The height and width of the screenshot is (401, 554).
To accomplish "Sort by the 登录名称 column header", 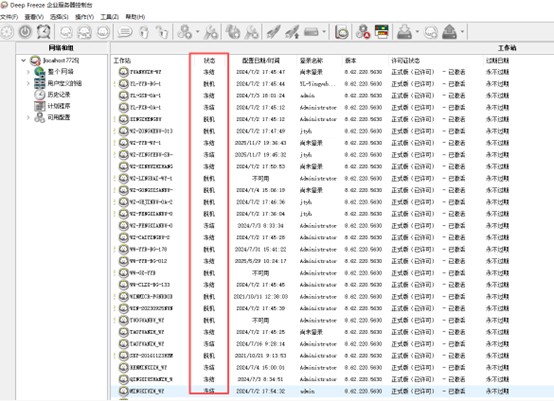I will (311, 60).
